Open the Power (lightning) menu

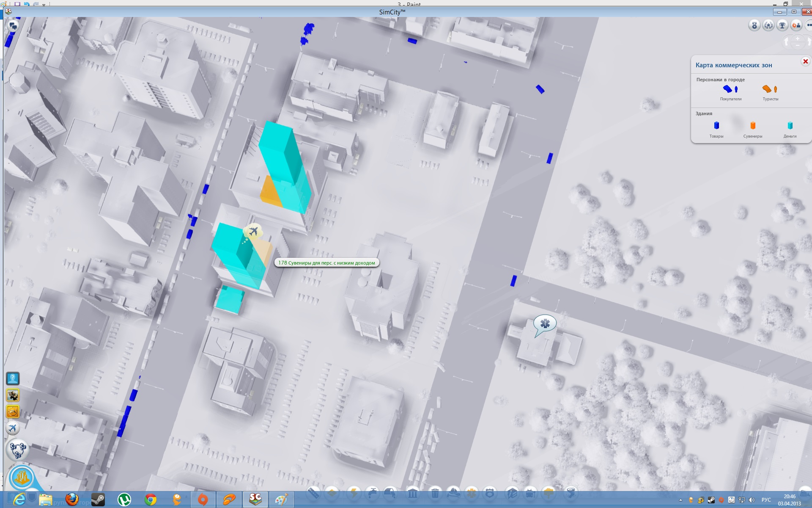click(354, 493)
